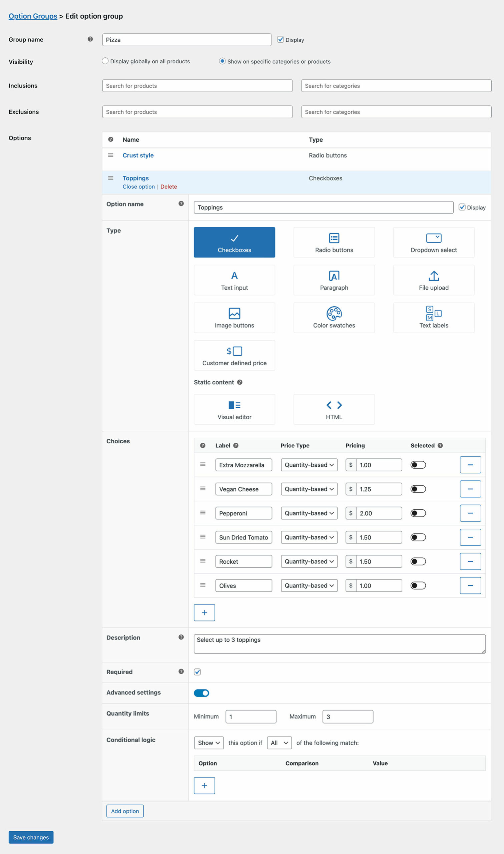Select the Radio buttons option type
The height and width of the screenshot is (854, 504).
(334, 242)
